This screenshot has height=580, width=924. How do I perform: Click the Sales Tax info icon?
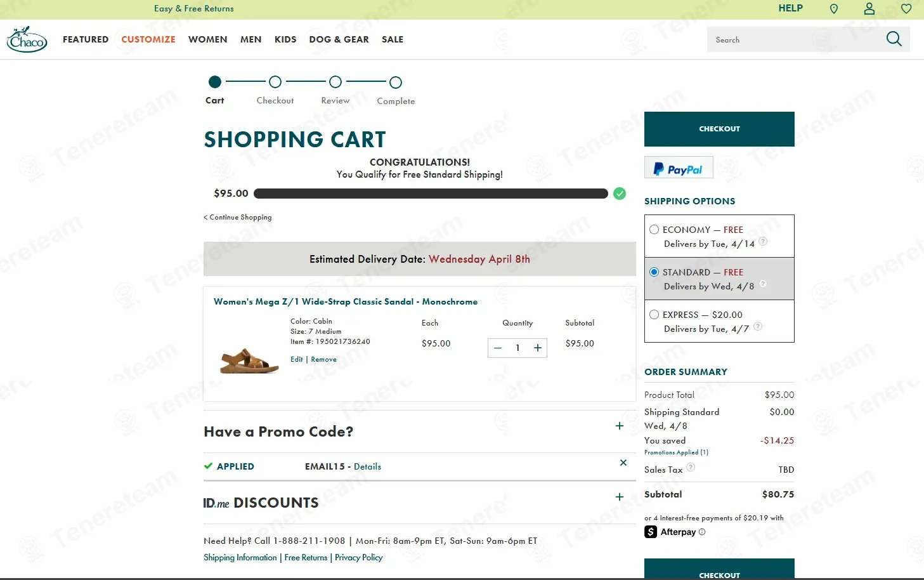691,467
